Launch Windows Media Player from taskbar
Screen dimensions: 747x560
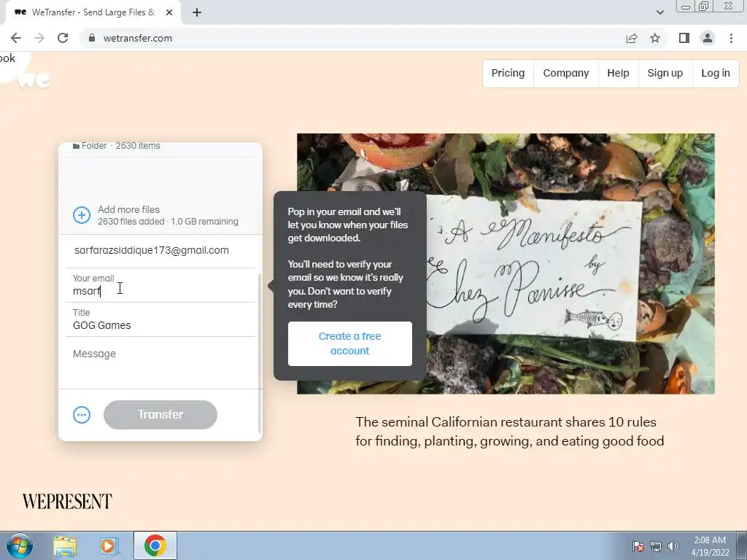[109, 545]
